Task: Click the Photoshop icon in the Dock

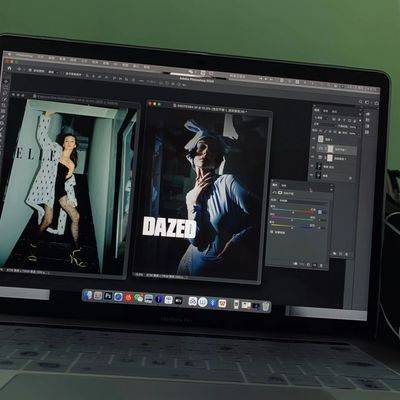Action: click(x=108, y=296)
